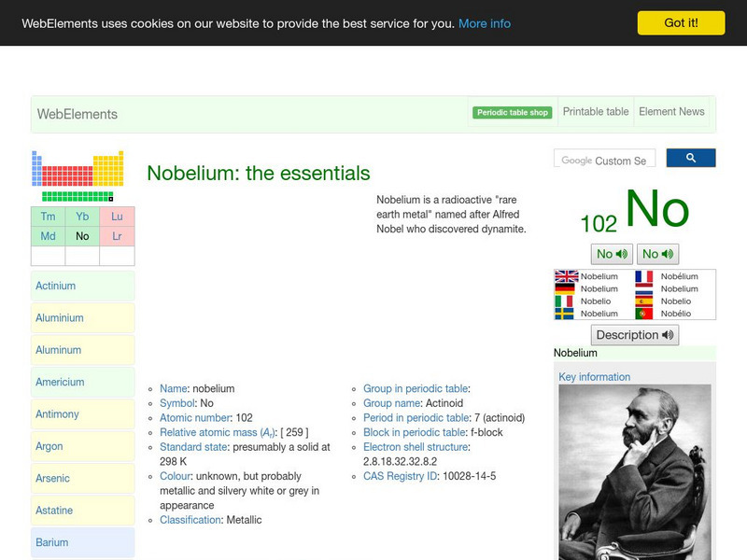Screen dimensions: 747x560
Task: Click the Portuguese flag icon
Action: tap(644, 314)
